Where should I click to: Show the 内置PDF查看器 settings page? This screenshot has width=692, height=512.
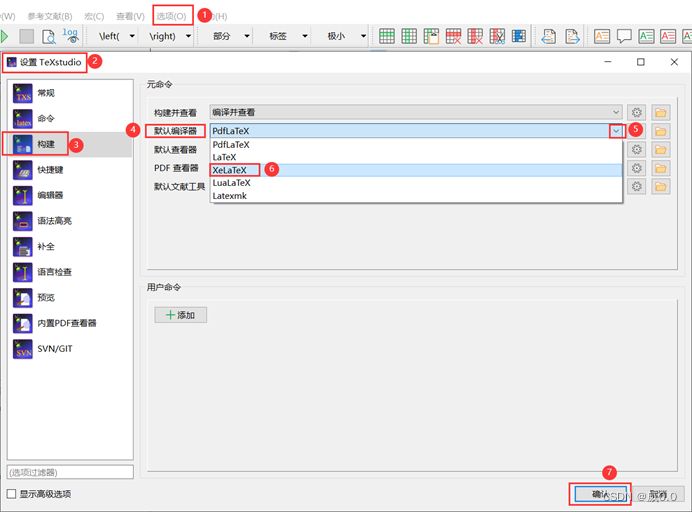click(x=70, y=324)
